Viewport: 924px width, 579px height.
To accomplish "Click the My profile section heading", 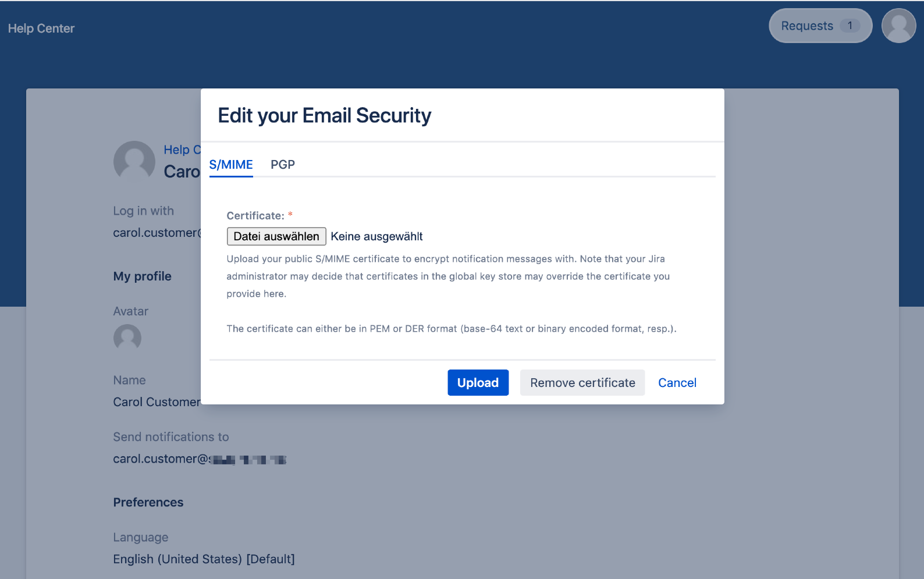I will [x=142, y=276].
